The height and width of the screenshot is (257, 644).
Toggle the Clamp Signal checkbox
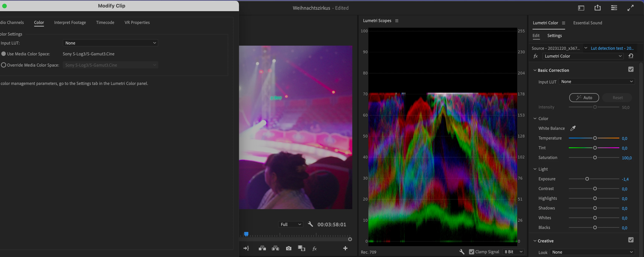(x=472, y=252)
